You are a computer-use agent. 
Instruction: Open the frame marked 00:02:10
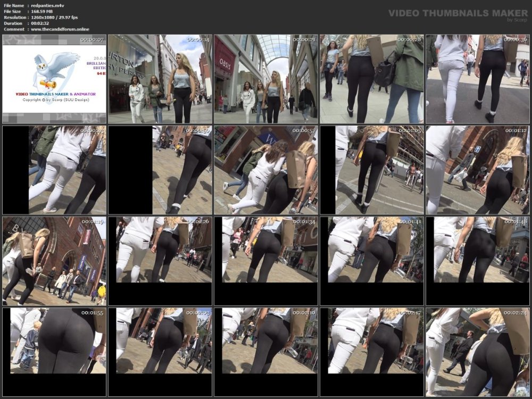[x=266, y=352]
